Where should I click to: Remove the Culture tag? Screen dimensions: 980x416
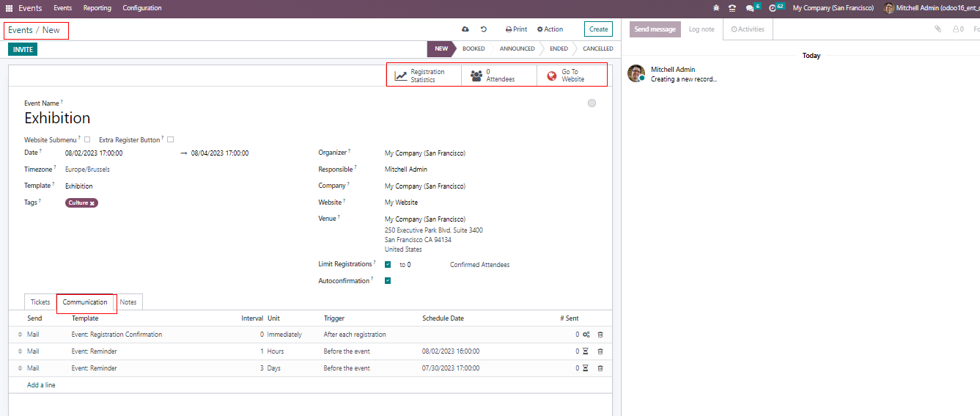pos(92,203)
